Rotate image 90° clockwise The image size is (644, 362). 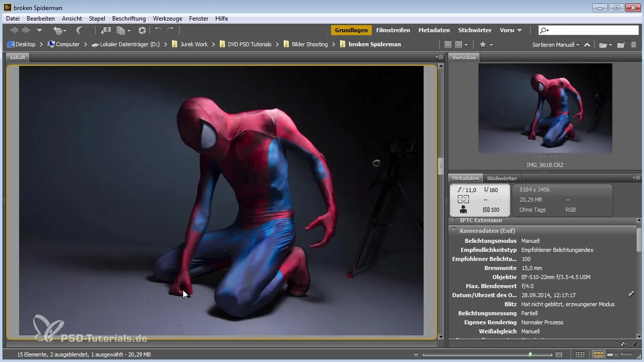coord(171,31)
